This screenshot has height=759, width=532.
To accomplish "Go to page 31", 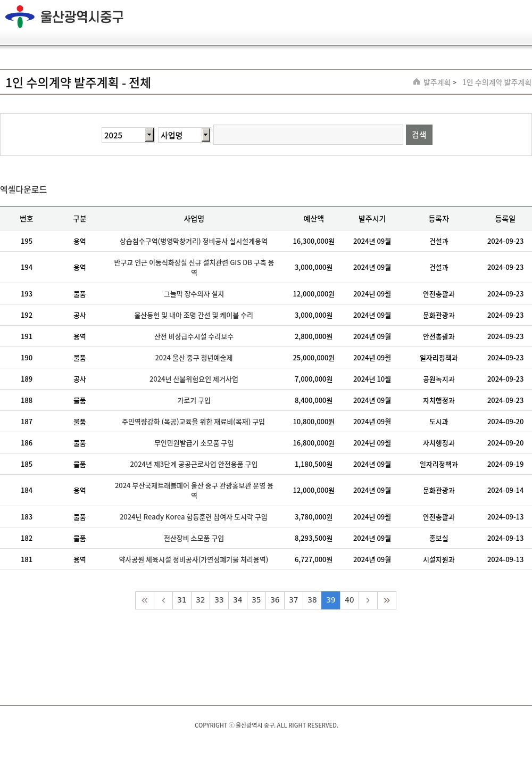I will click(182, 600).
